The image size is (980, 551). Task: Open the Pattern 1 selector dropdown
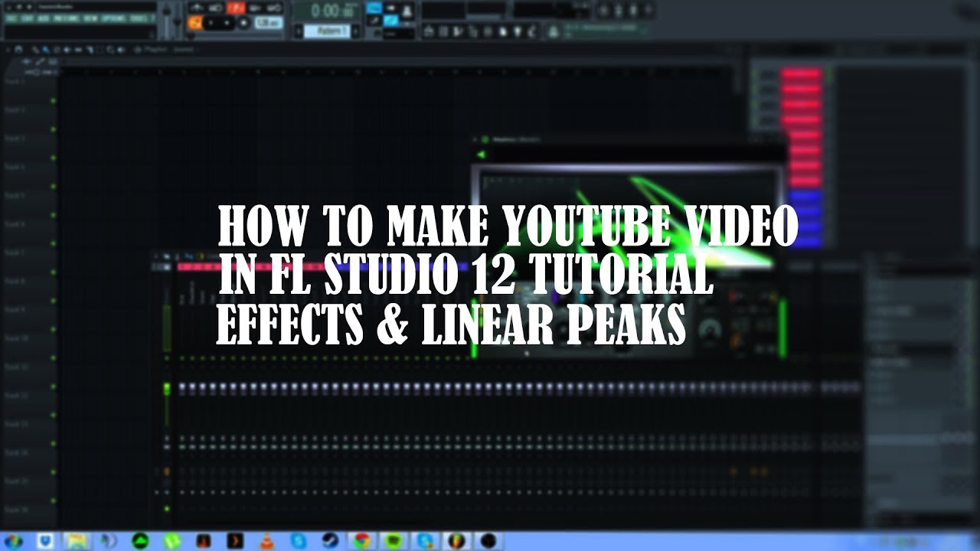(328, 31)
